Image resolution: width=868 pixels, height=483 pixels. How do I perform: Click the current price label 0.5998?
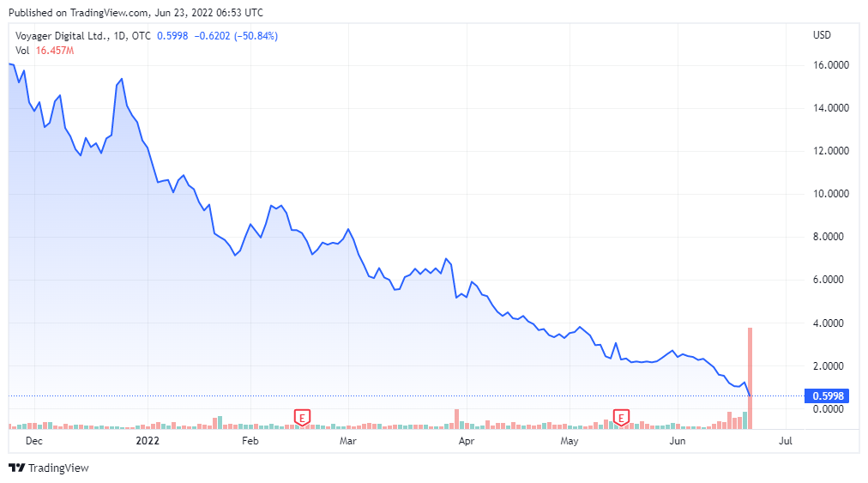click(x=827, y=396)
